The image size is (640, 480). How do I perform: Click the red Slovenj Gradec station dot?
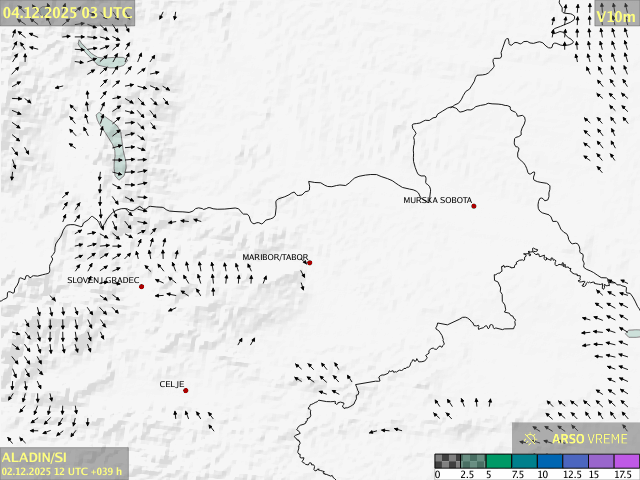141,287
